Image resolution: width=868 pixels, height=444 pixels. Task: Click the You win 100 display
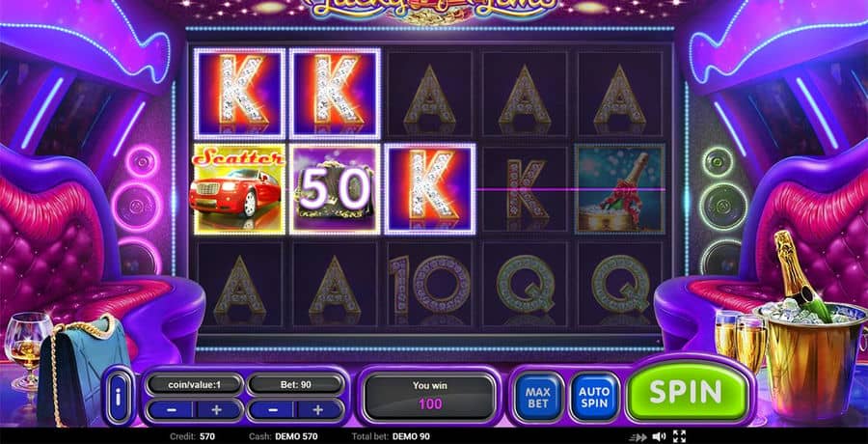429,396
